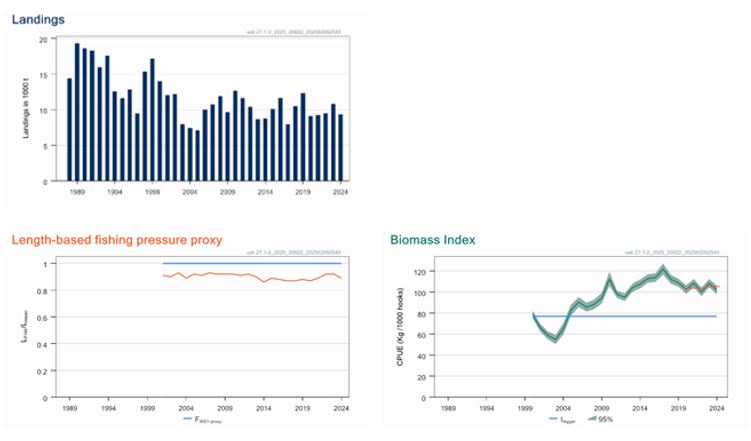Image resolution: width=751 pixels, height=441 pixels.
Task: Click the CPUE (Kg/1000 hooks) axis label
Action: click(400, 327)
